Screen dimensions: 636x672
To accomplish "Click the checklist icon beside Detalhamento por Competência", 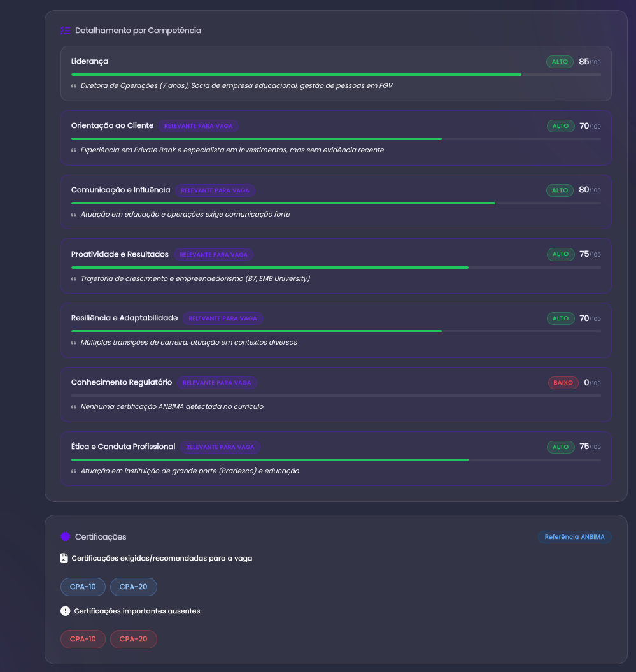I will pyautogui.click(x=66, y=31).
